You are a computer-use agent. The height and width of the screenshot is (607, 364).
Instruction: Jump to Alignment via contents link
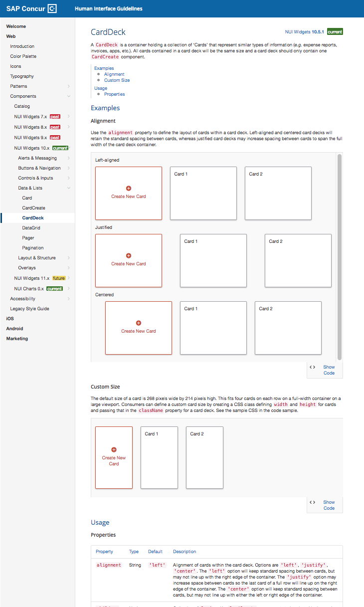[114, 74]
